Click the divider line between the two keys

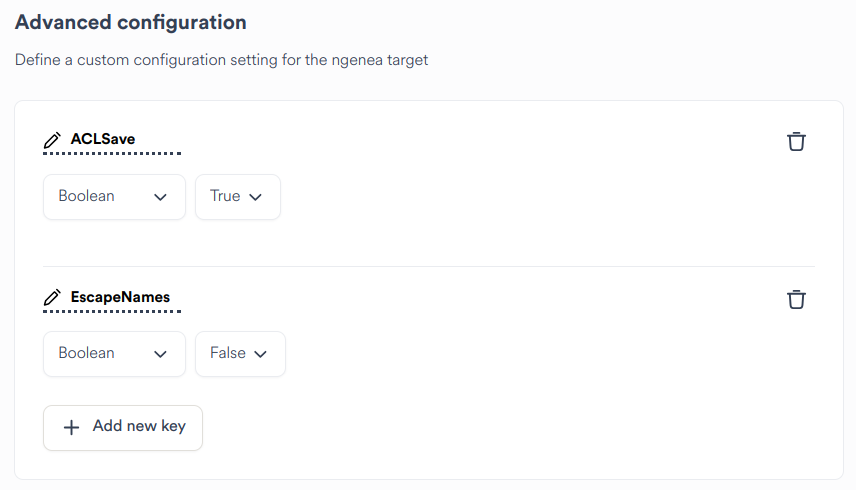click(429, 266)
